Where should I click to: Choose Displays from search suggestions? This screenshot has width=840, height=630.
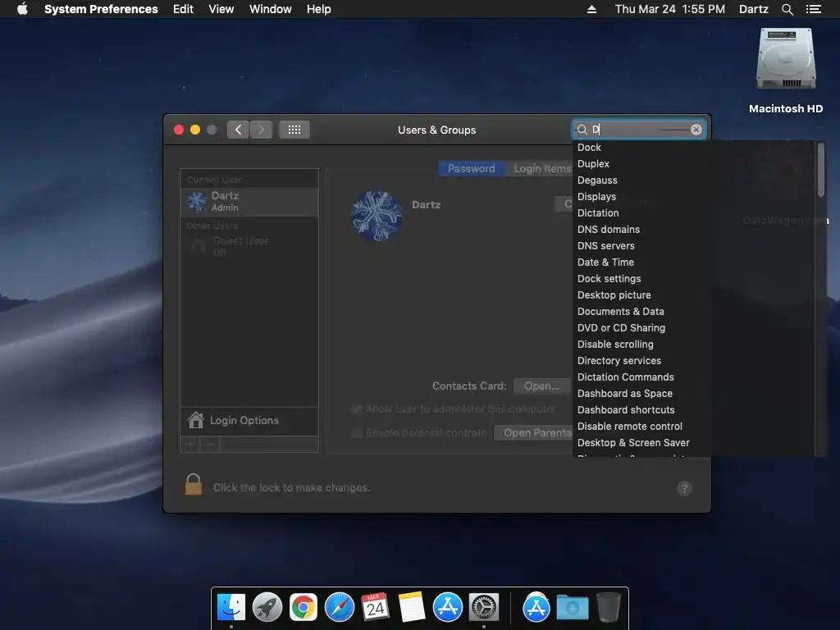point(597,197)
